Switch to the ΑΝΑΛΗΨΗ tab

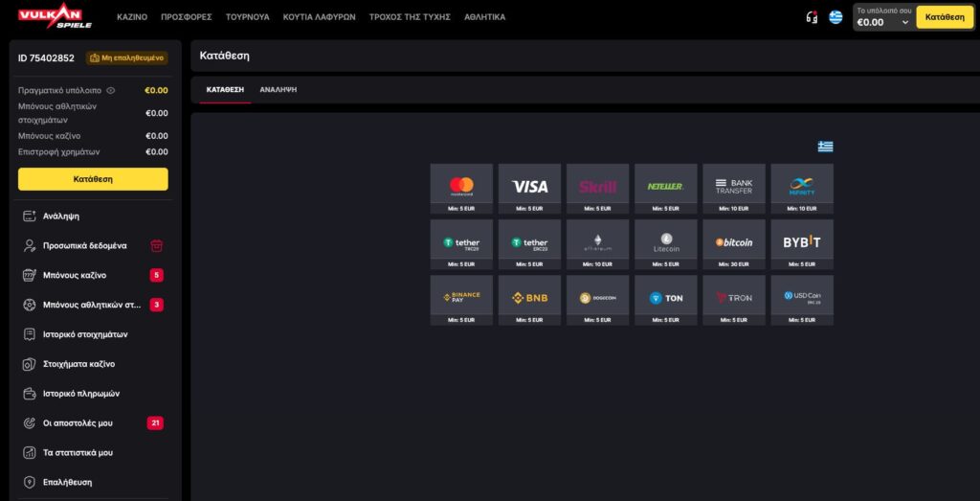(278, 89)
